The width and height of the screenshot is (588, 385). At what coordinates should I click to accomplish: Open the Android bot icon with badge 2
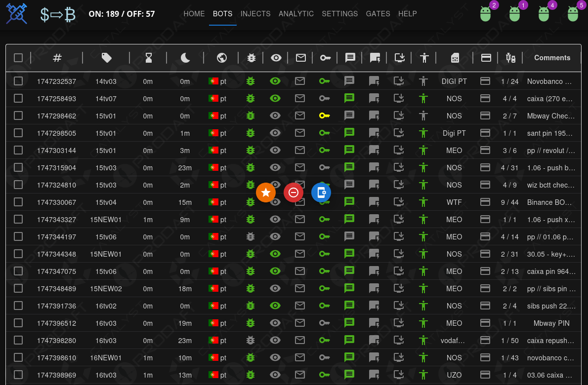pos(485,14)
